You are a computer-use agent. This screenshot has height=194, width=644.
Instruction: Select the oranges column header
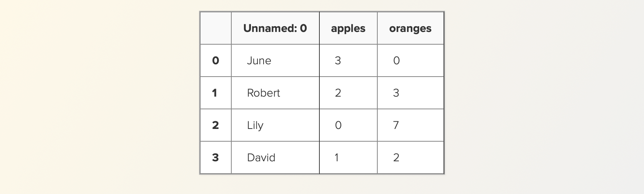coord(410,28)
